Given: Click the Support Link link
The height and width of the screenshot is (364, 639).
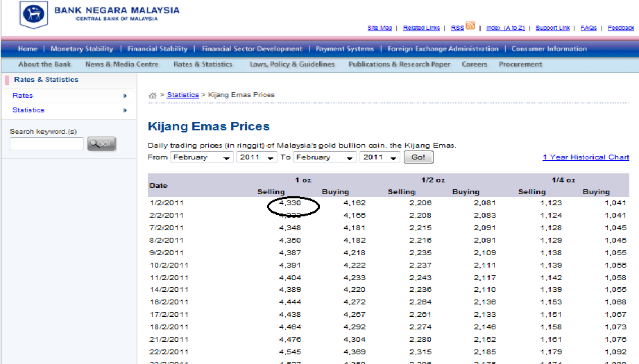Looking at the screenshot, I should (x=552, y=28).
